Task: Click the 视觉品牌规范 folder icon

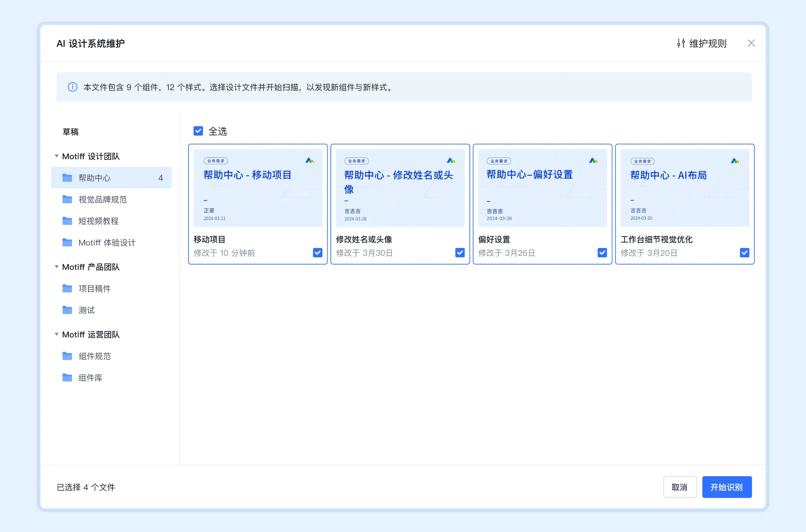Action: pos(67,199)
